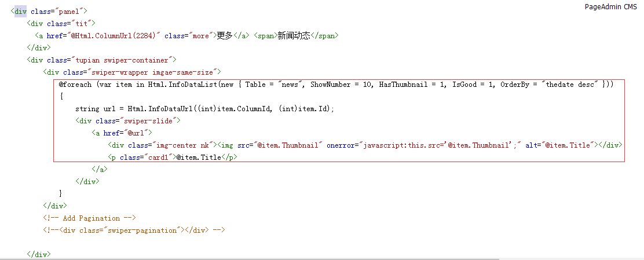Click the HasThumbnail = 1 parameter
The image size is (644, 260).
(408, 85)
